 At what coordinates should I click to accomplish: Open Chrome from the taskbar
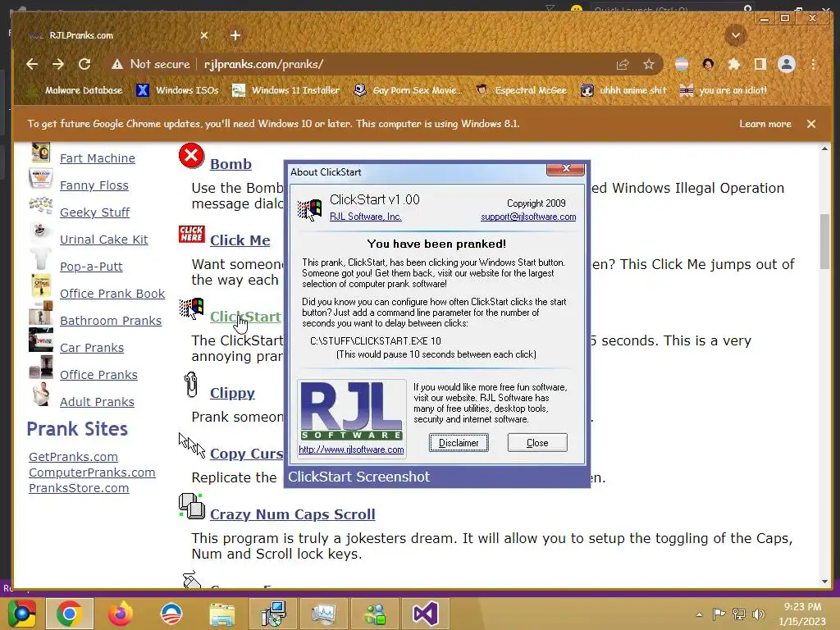pos(70,614)
